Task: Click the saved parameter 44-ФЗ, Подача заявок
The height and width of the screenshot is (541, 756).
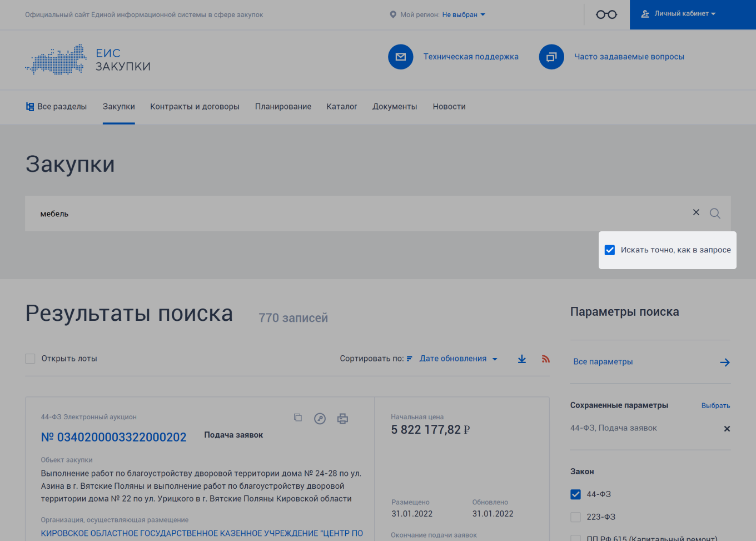Action: click(x=613, y=428)
